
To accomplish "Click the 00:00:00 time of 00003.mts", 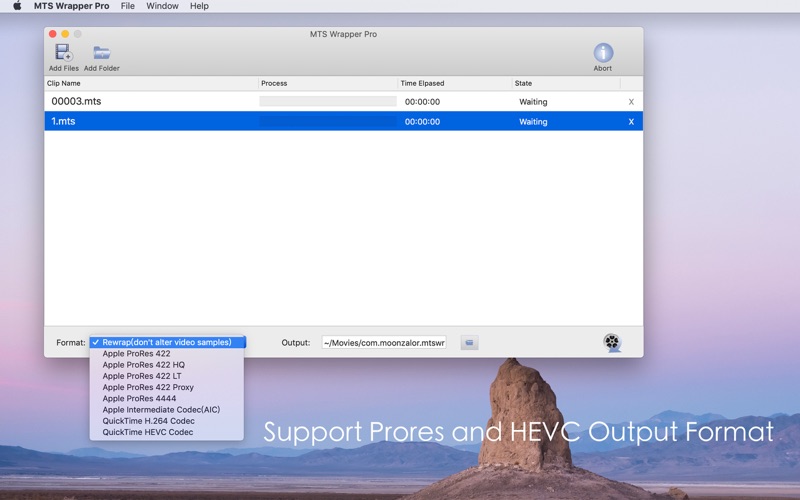I will pyautogui.click(x=422, y=102).
